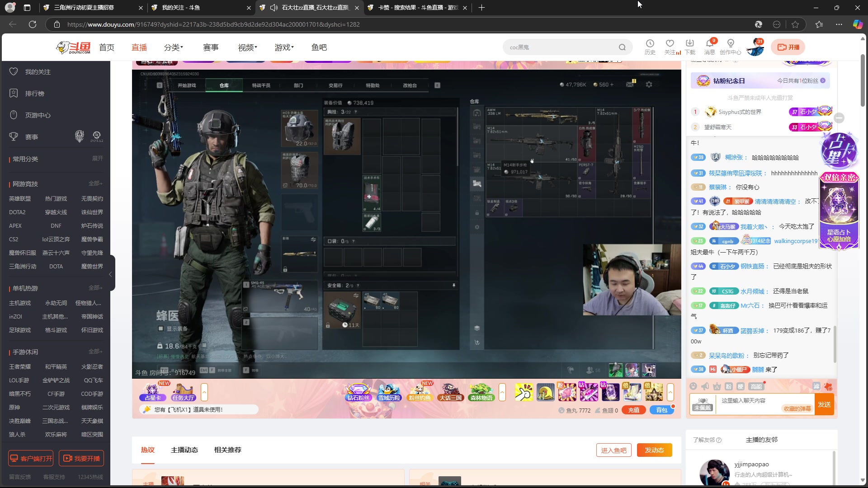The height and width of the screenshot is (488, 868).
Task: Expand the 视频 dropdown menu
Action: 247,47
